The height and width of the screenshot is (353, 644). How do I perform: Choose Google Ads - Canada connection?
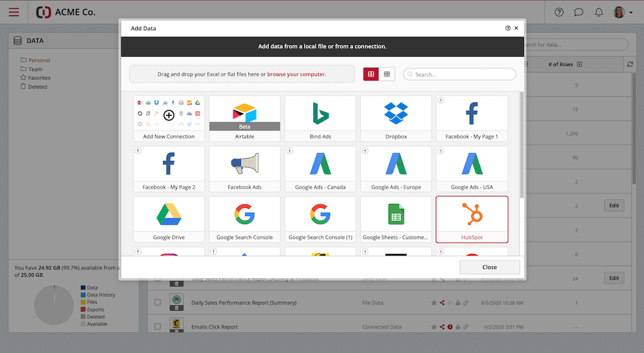320,169
